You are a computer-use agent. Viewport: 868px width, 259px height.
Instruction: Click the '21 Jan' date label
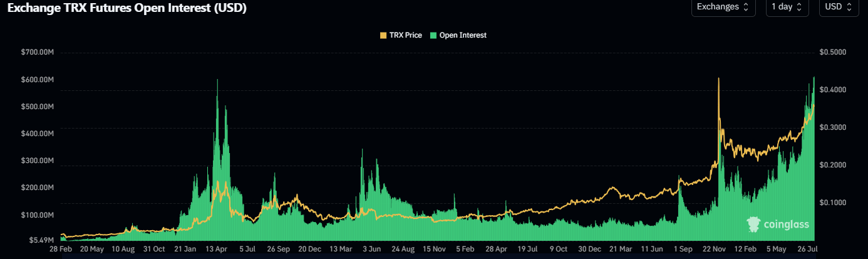[185, 249]
